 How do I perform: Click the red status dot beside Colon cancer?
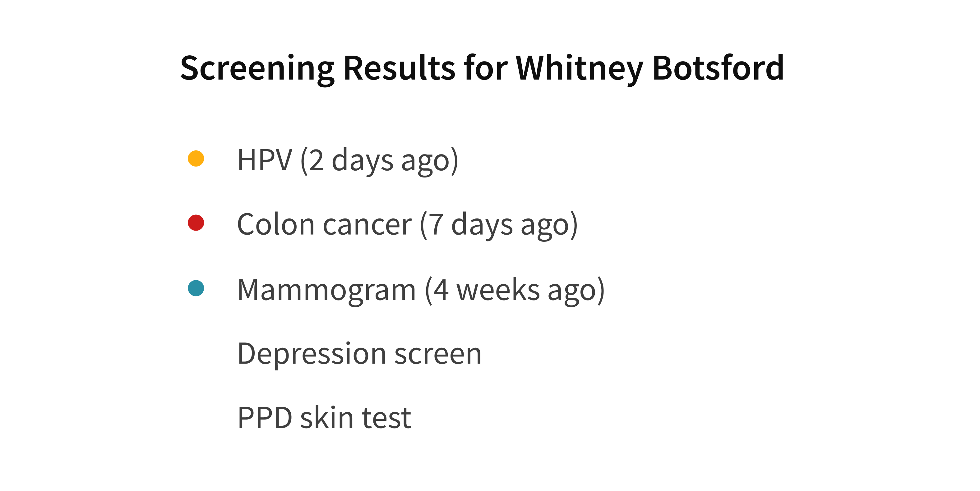pos(196,223)
